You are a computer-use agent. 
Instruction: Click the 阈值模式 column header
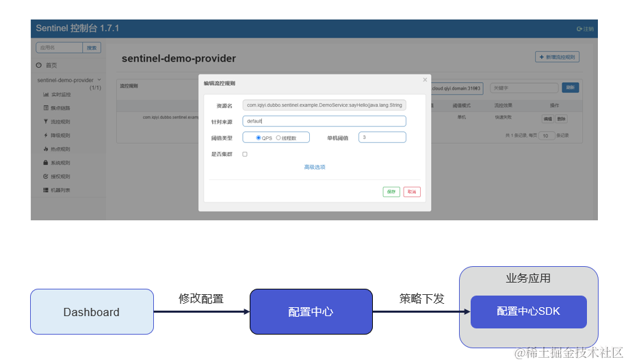(461, 106)
